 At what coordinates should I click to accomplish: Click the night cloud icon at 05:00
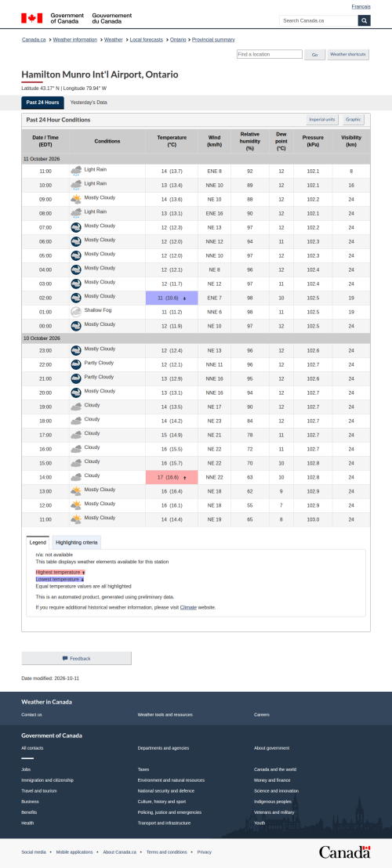click(76, 255)
